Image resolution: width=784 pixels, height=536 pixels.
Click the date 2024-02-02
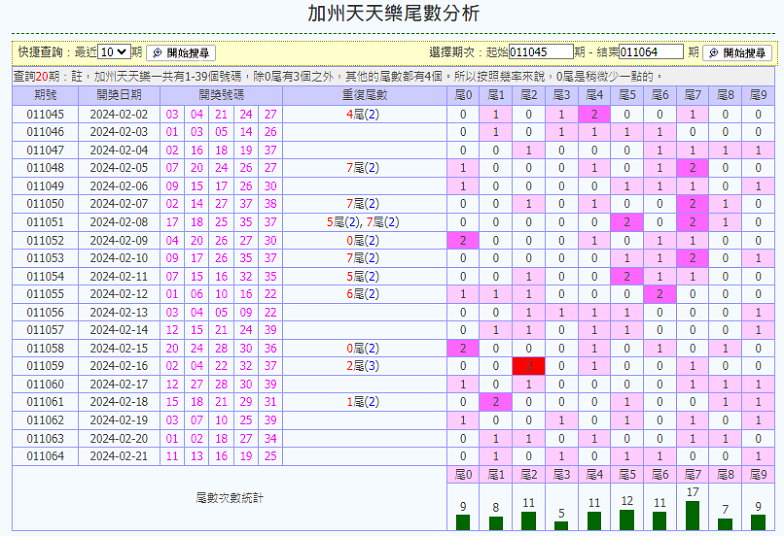119,114
